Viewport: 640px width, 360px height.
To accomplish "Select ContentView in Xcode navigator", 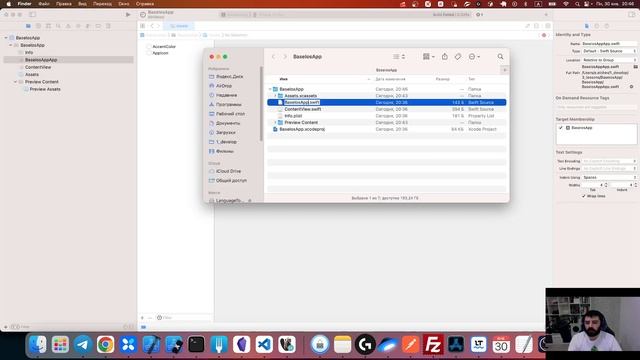I will point(38,67).
